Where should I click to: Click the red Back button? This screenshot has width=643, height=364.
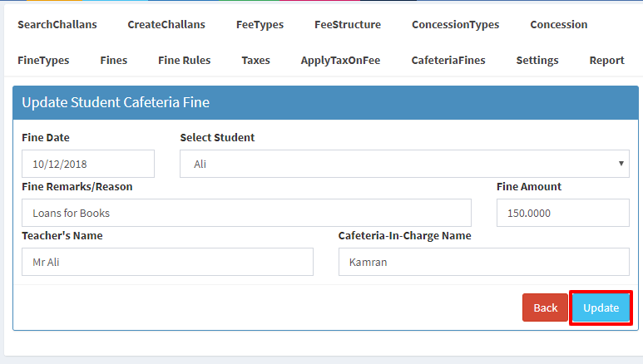coord(545,307)
